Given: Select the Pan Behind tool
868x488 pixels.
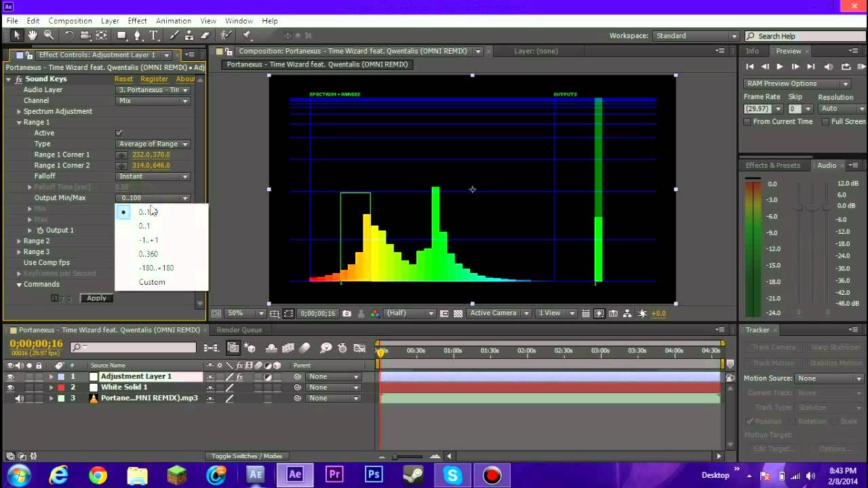Looking at the screenshot, I should (x=102, y=35).
